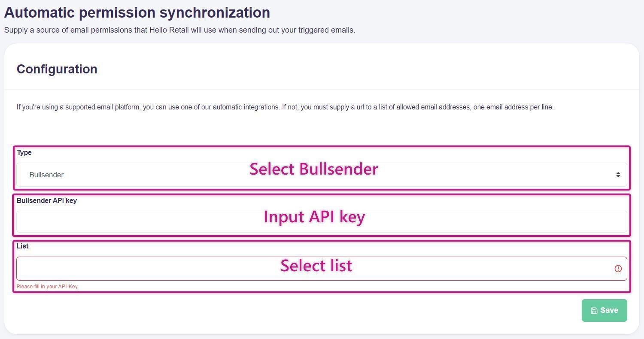
Task: Click the "Select Bullsender" annotation text
Action: tap(313, 169)
